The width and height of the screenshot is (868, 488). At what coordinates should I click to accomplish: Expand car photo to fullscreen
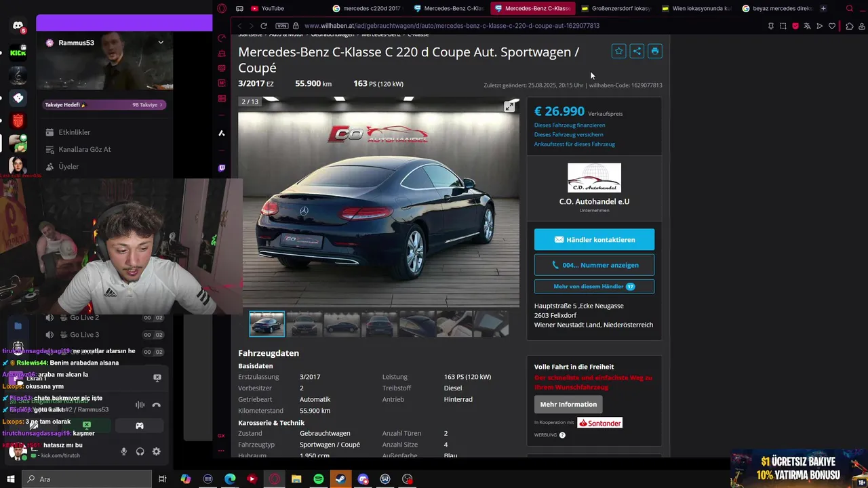[x=509, y=106]
